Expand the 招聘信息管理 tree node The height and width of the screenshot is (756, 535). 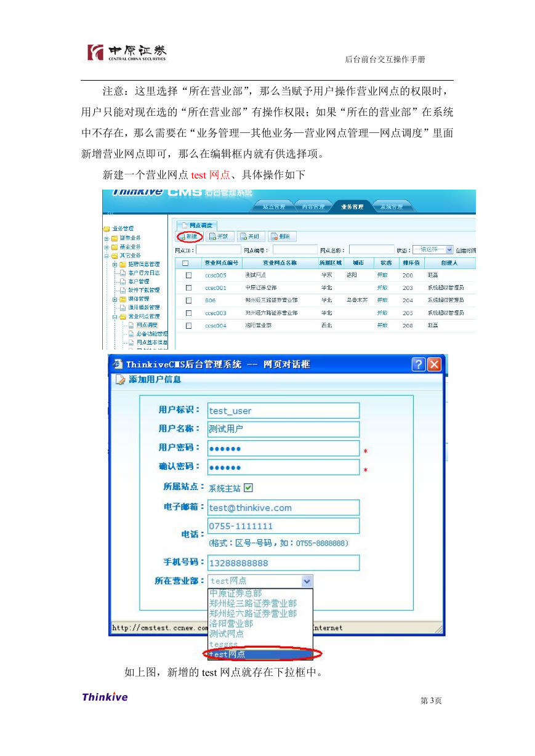115,264
